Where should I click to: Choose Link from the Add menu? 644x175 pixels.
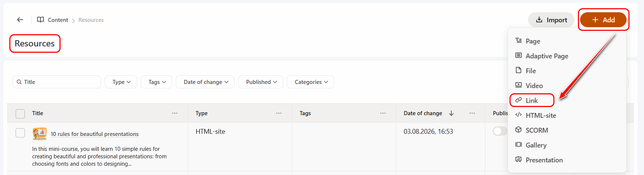pyautogui.click(x=532, y=100)
